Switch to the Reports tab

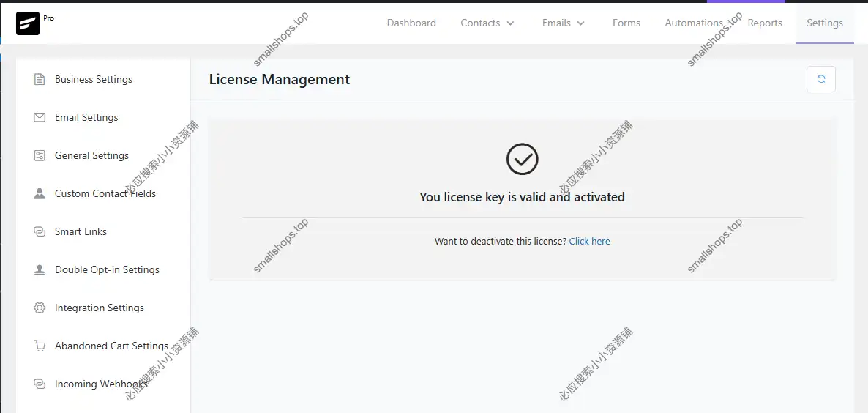point(765,23)
